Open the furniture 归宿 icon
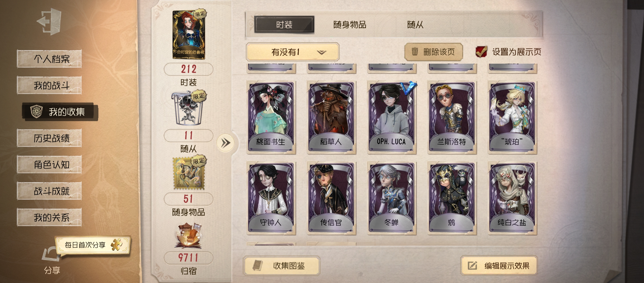This screenshot has height=283, width=644. tap(188, 236)
